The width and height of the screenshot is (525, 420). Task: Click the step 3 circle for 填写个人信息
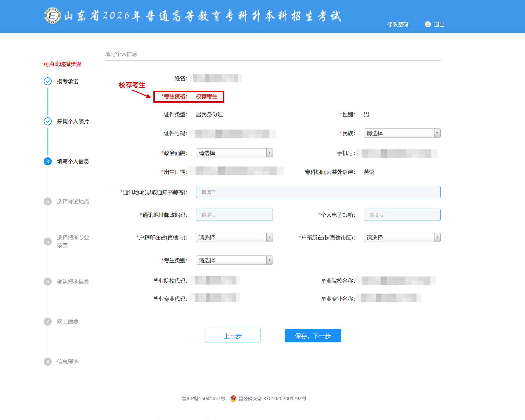tap(48, 161)
